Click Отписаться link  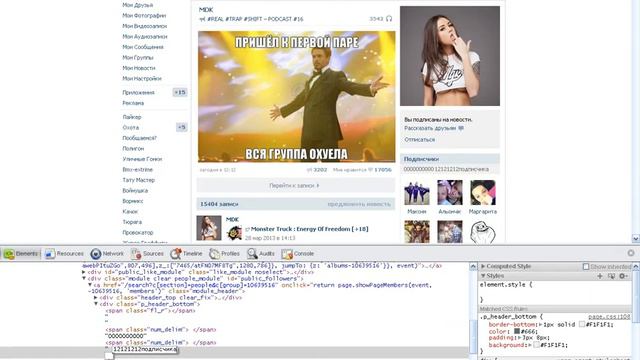[420, 140]
